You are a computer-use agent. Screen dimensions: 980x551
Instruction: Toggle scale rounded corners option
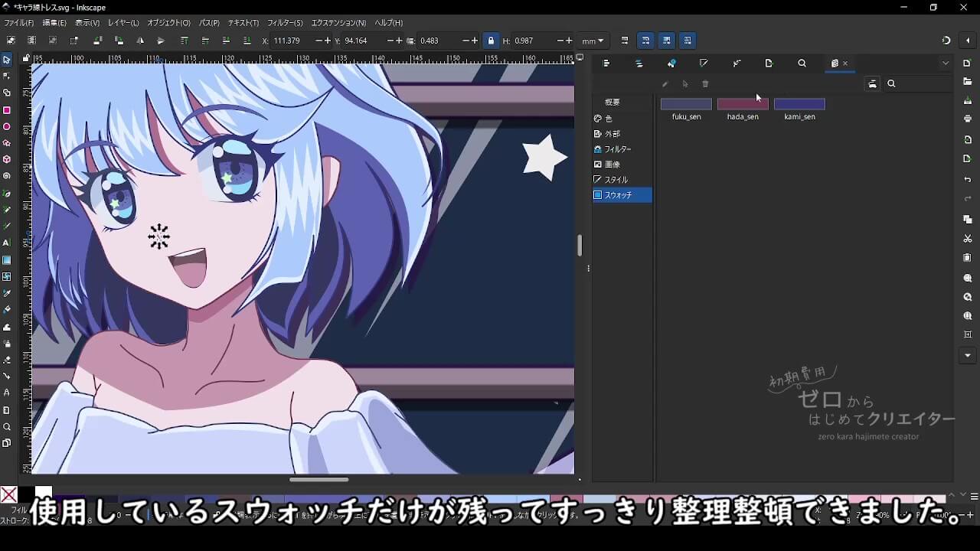(x=645, y=41)
